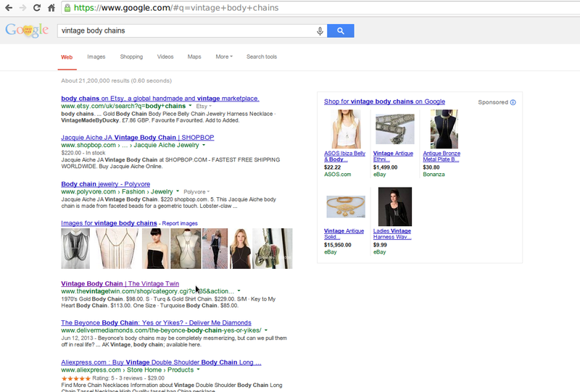Click the Ladies Vintage Harness product image
Screen dimensions: 580x392
click(x=395, y=207)
